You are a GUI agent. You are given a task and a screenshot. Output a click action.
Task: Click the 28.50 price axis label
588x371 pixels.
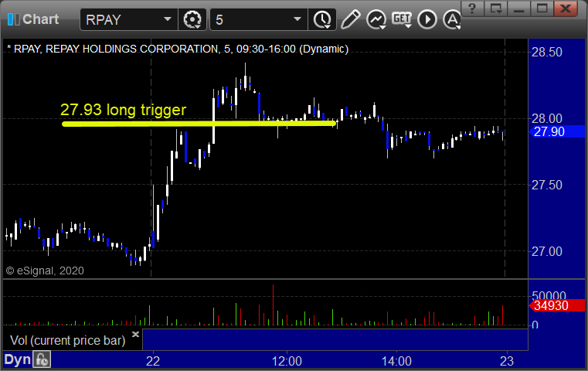pyautogui.click(x=547, y=52)
